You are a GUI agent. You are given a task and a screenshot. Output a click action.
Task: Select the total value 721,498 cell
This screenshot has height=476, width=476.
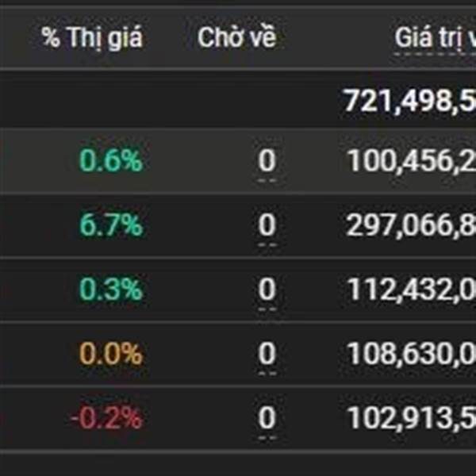[x=409, y=101]
